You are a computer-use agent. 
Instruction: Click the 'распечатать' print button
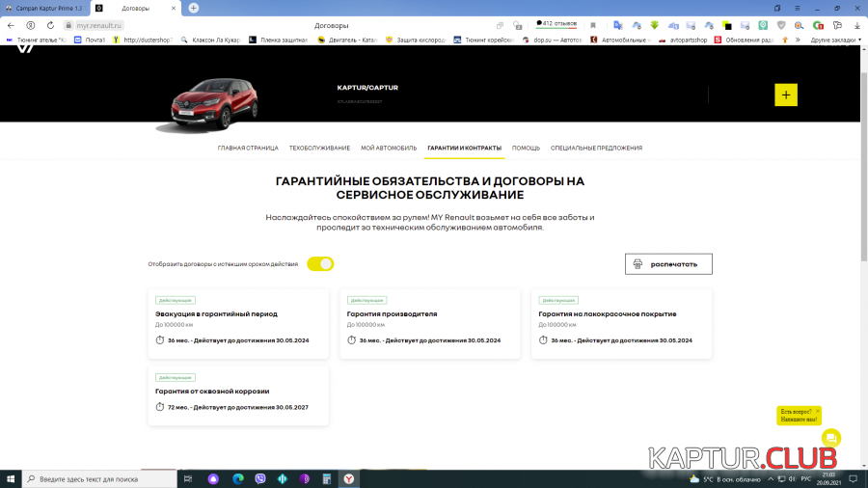(x=668, y=264)
